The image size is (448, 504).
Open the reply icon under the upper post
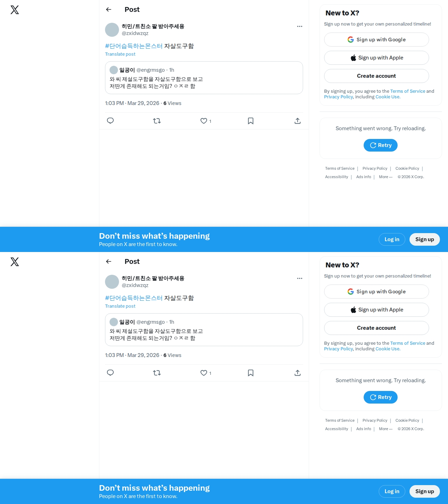(110, 121)
